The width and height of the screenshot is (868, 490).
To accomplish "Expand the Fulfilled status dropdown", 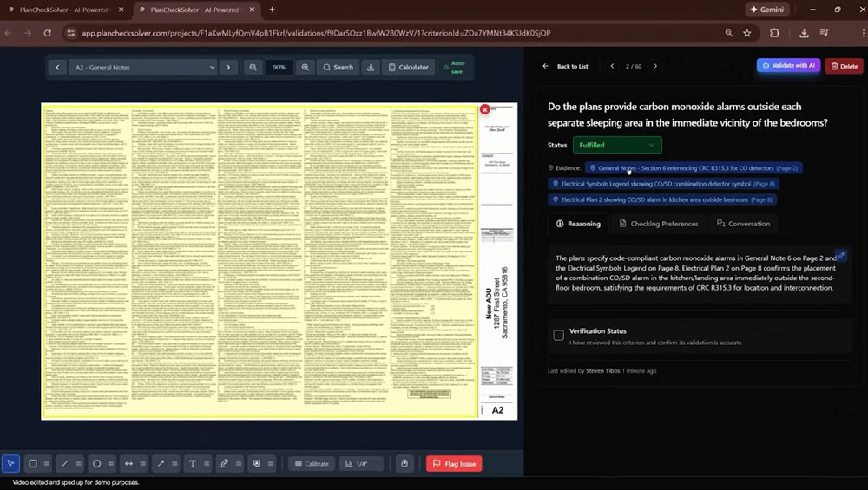I will [616, 145].
